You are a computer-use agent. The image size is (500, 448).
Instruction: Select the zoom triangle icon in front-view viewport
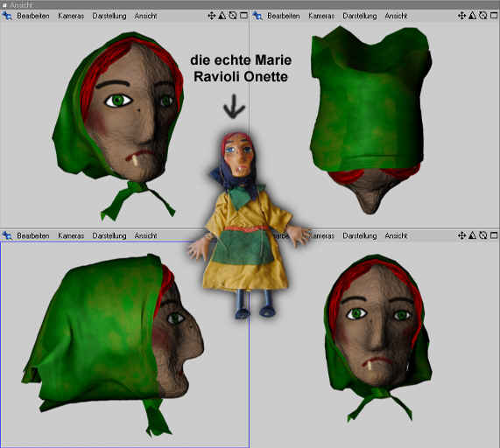pyautogui.click(x=473, y=235)
